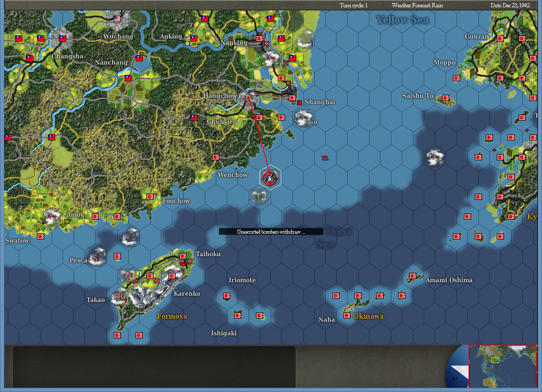This screenshot has width=542, height=392.
Task: Click the Chinese flag next to Anking
Action: point(194,39)
